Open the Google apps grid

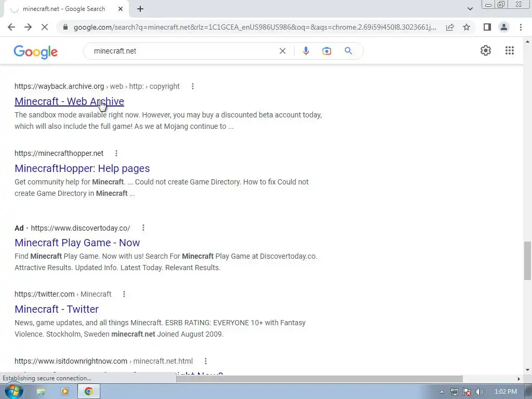(510, 50)
